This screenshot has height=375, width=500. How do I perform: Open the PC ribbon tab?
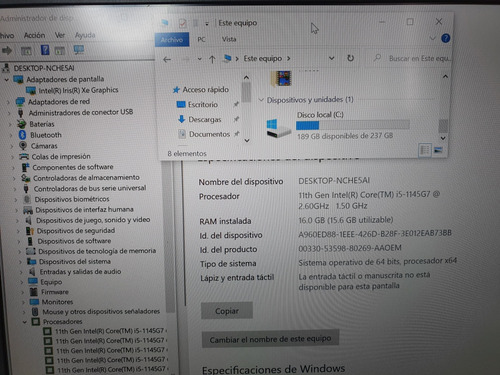[201, 39]
